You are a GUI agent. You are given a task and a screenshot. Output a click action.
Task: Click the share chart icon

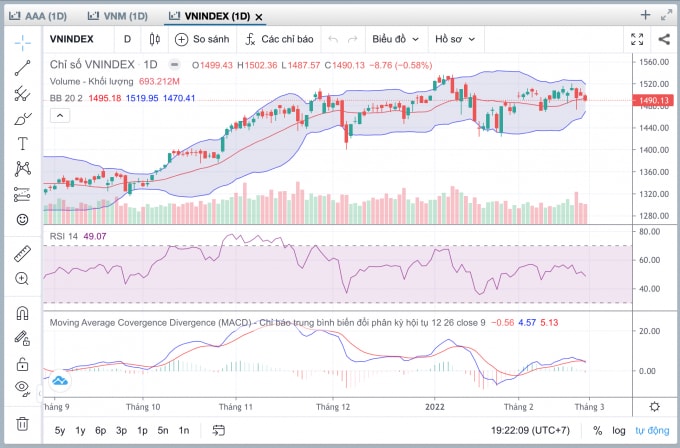(x=664, y=39)
